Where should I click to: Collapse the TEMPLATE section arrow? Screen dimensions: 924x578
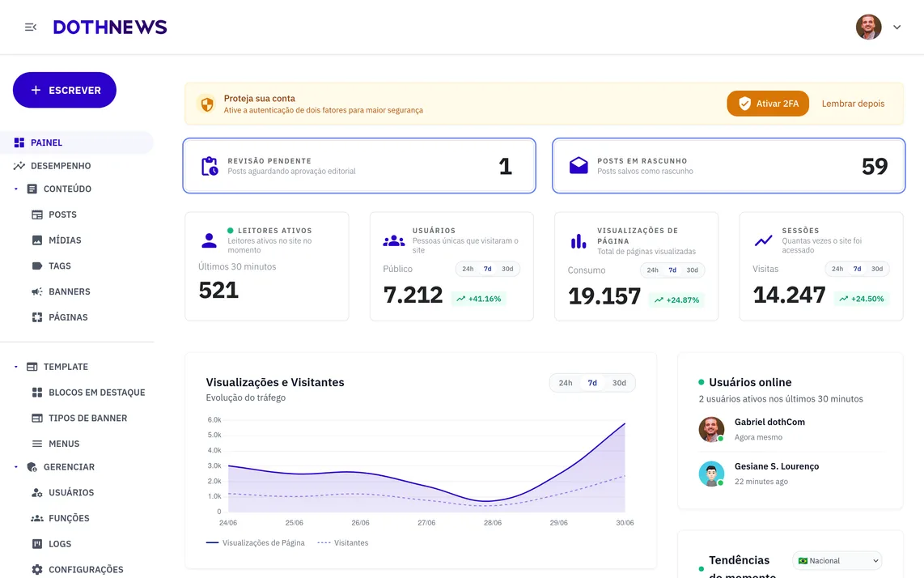click(16, 367)
